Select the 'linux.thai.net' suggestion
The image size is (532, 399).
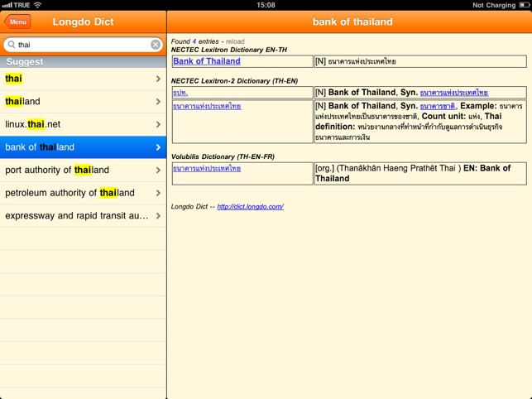[83, 124]
